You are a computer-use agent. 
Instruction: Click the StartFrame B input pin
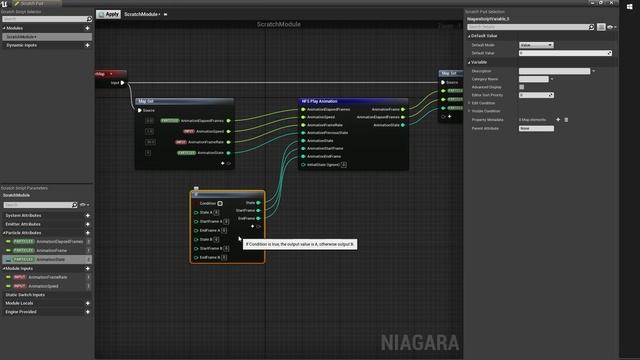click(x=196, y=249)
